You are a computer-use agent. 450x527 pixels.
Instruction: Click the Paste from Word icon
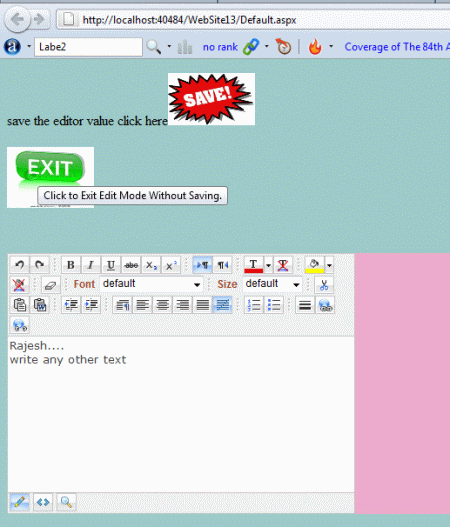(40, 305)
